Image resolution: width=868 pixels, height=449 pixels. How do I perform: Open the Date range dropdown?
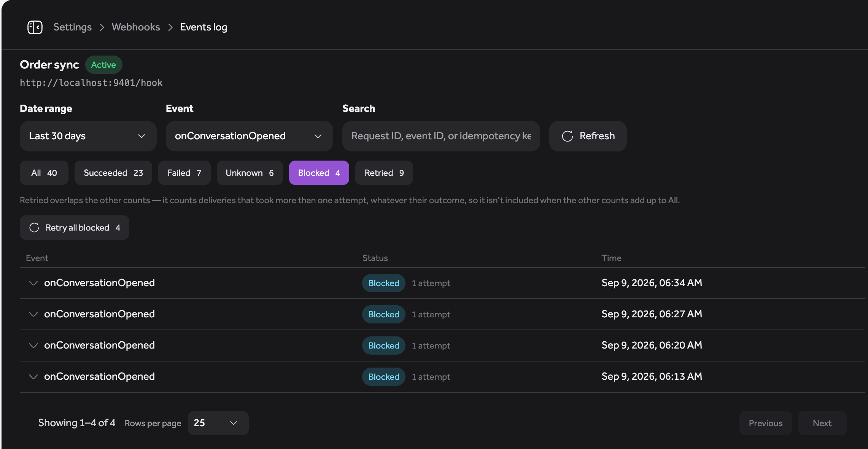point(88,136)
